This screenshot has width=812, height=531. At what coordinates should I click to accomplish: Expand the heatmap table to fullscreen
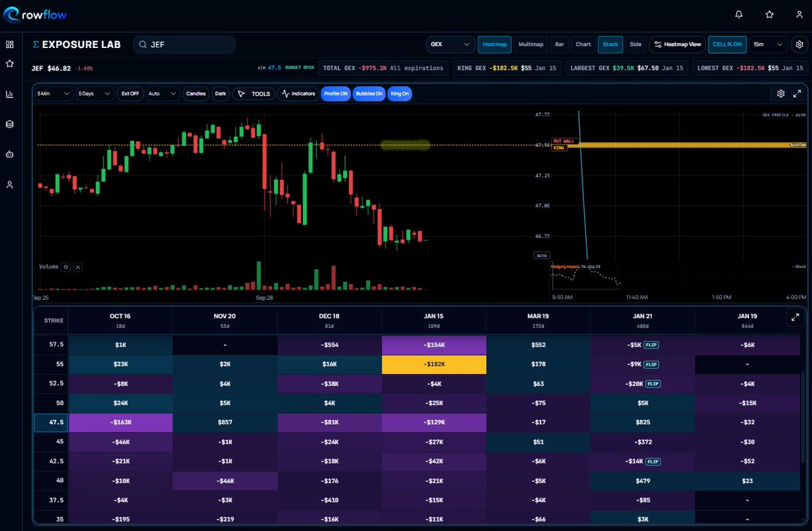(x=794, y=317)
